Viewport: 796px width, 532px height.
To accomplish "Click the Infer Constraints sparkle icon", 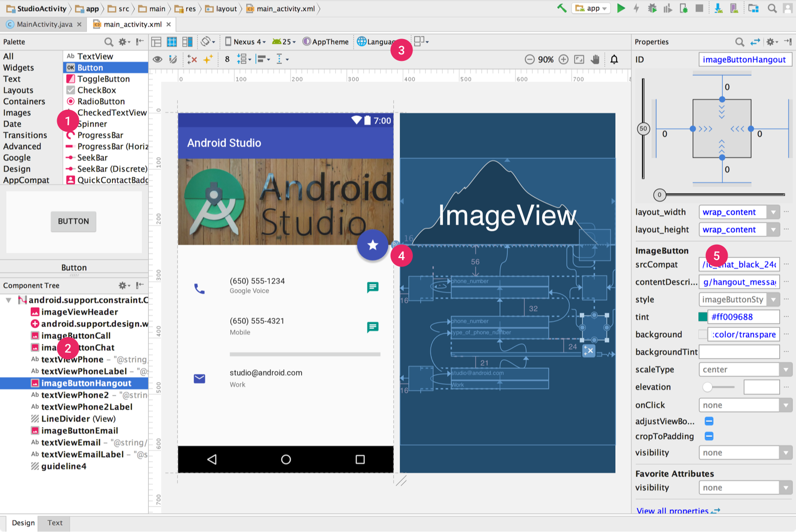I will pos(208,59).
